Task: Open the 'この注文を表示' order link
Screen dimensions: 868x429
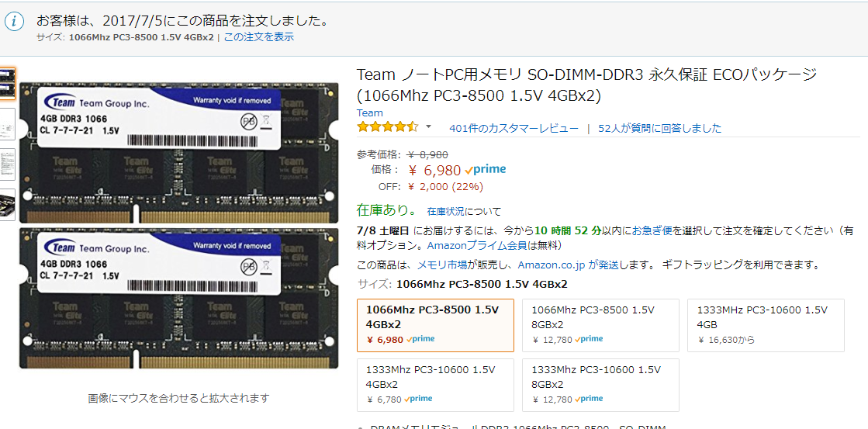Action: pyautogui.click(x=258, y=37)
